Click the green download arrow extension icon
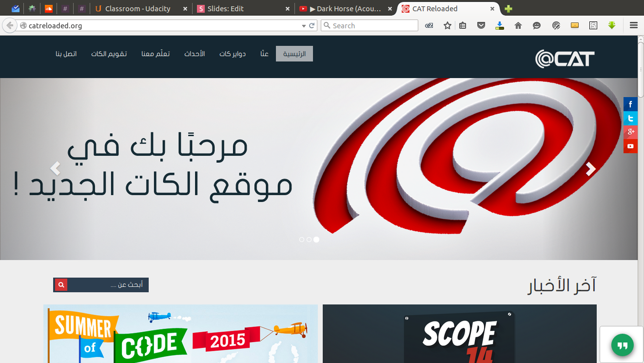644x363 pixels. (x=612, y=25)
